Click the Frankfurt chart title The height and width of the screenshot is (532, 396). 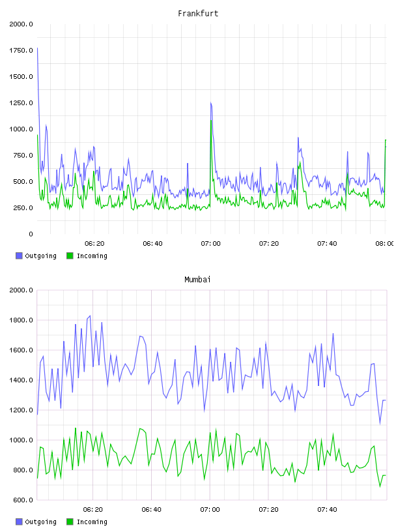tap(198, 14)
